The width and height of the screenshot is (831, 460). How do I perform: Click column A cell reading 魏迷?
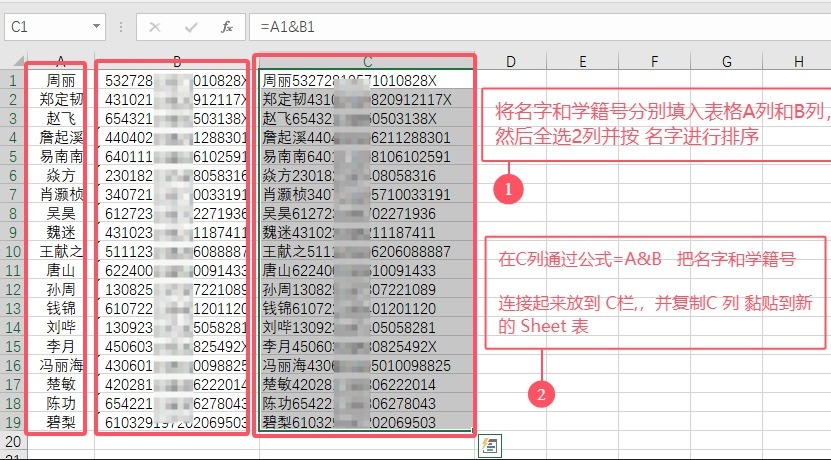pos(61,233)
